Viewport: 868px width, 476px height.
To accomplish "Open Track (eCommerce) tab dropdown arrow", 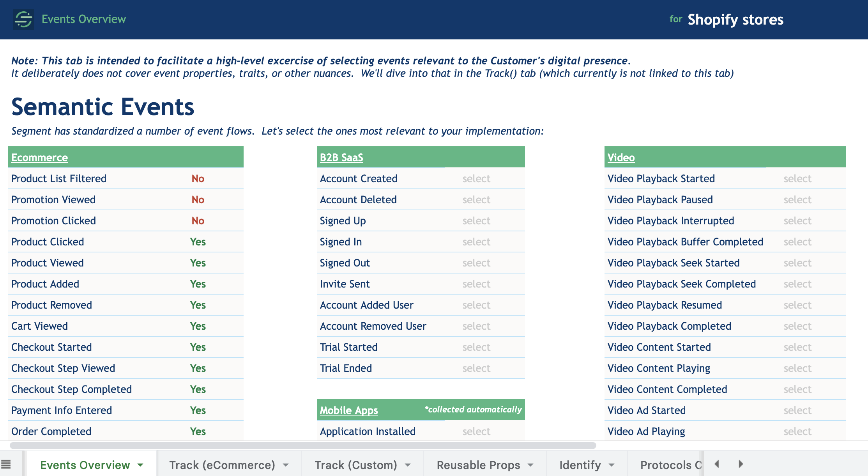I will 286,465.
